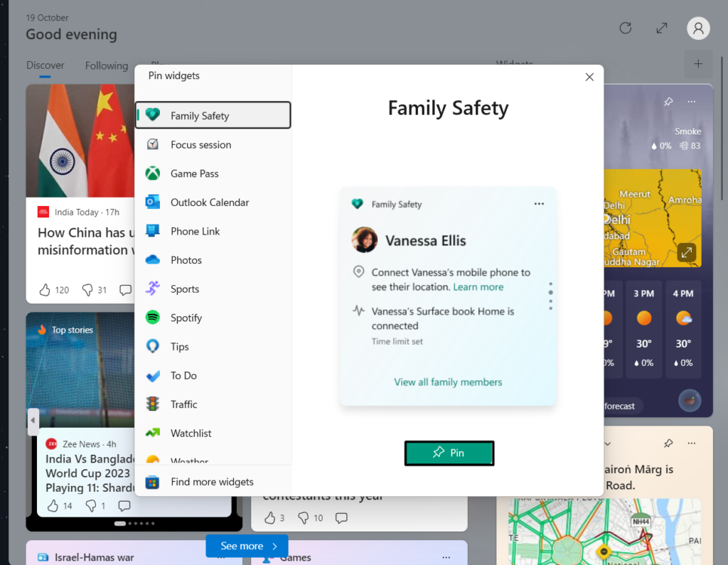Open the Israel-Hamas war card
728x565 pixels.
[95, 556]
